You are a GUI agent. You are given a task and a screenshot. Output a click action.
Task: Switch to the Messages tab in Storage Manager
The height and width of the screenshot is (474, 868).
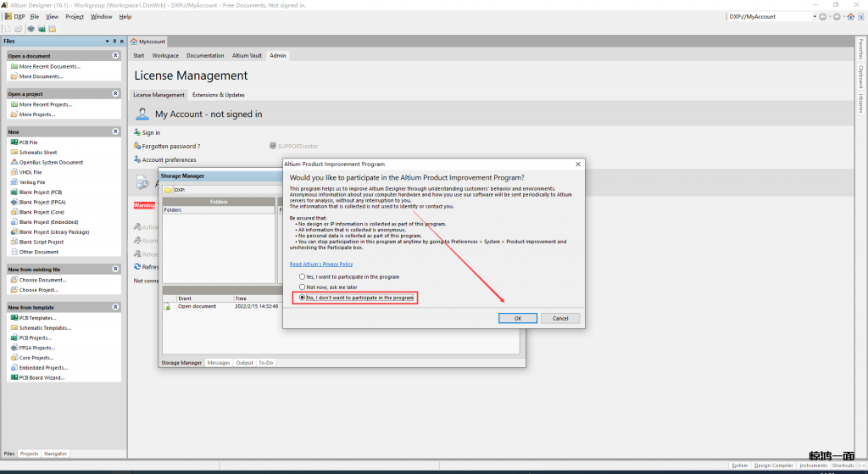[x=219, y=363]
